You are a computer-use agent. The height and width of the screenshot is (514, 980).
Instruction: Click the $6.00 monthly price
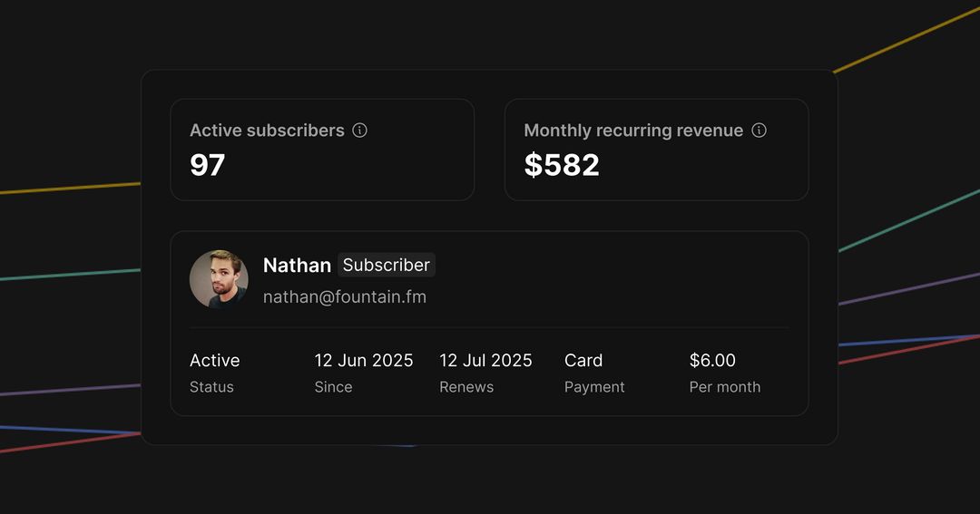click(x=712, y=360)
